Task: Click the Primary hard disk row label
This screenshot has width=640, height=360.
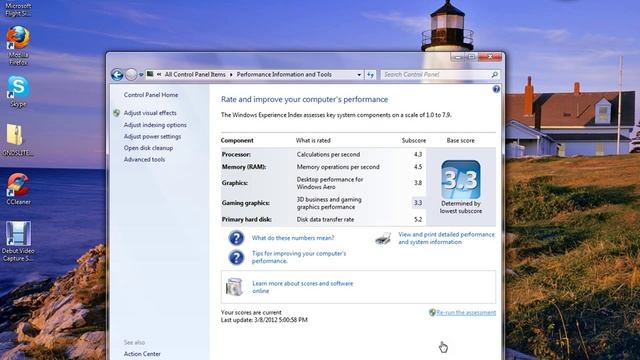Action: (x=247, y=219)
